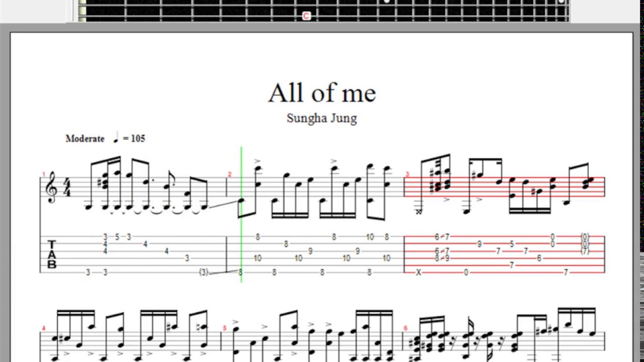644x362 pixels.
Task: Jump to measure number 2 marker
Action: click(x=229, y=174)
